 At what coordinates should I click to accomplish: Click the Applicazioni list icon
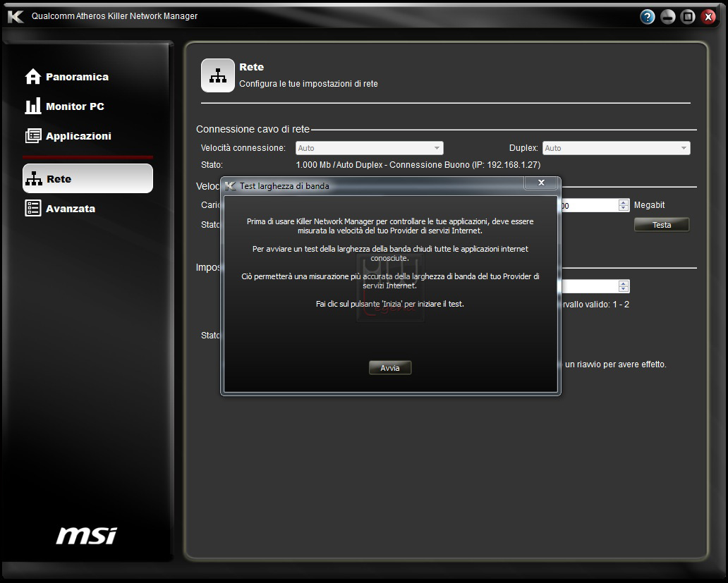33,136
